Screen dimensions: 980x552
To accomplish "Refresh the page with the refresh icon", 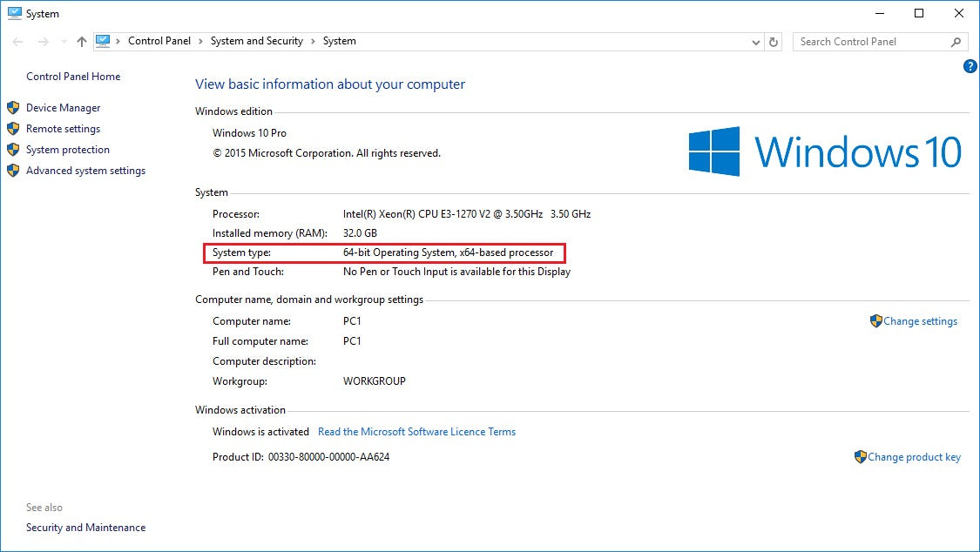I will pyautogui.click(x=774, y=41).
